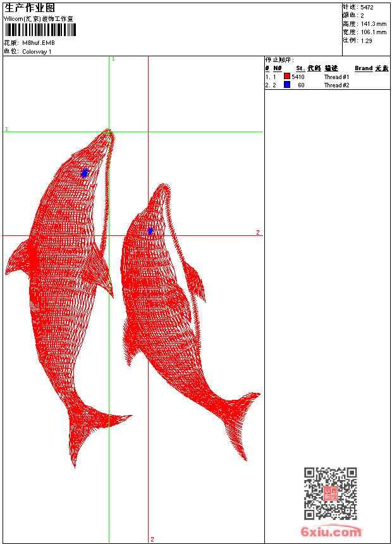Click the blue eye stitch on left dolphin

(84, 173)
